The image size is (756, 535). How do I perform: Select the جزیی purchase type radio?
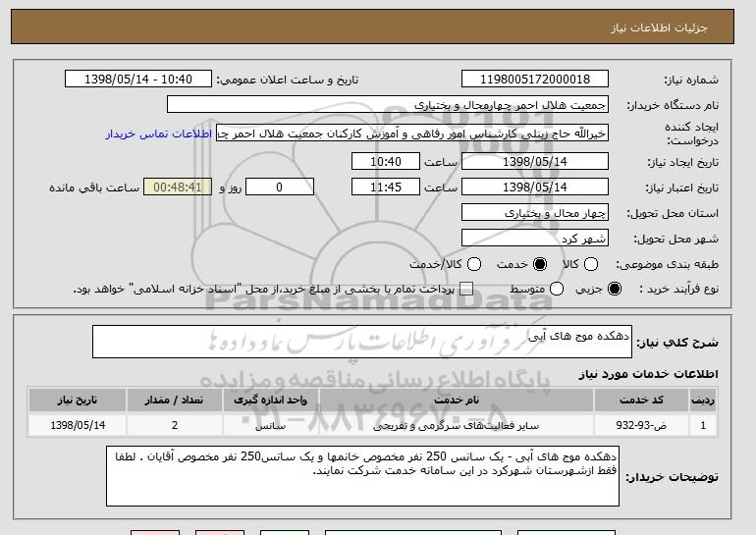(x=615, y=289)
